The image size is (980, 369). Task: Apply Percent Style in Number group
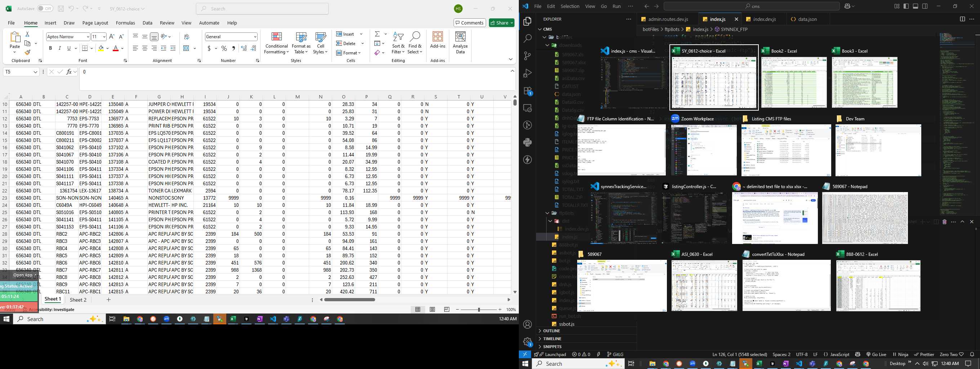tap(224, 48)
